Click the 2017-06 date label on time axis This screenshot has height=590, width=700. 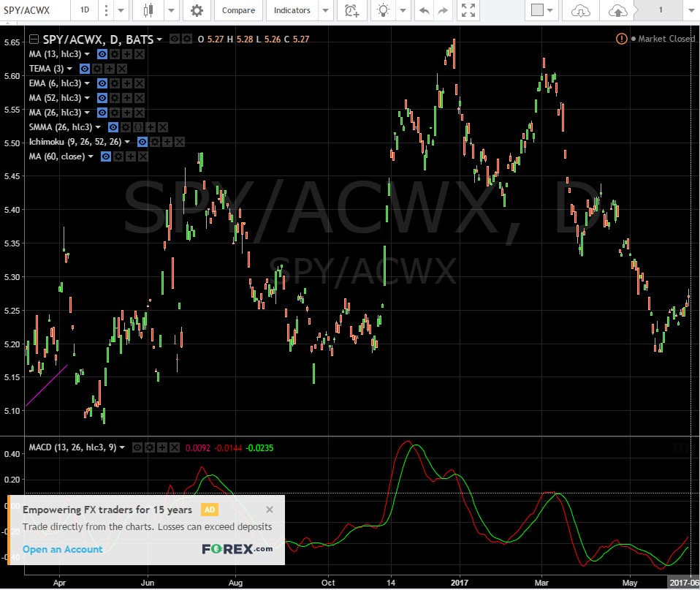coord(683,583)
